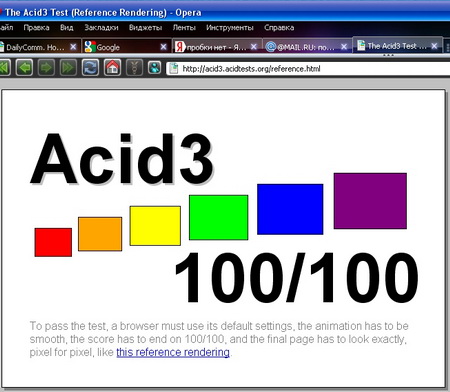The image size is (450, 392).
Task: Click the 'Acid3' heading text
Action: point(122,159)
